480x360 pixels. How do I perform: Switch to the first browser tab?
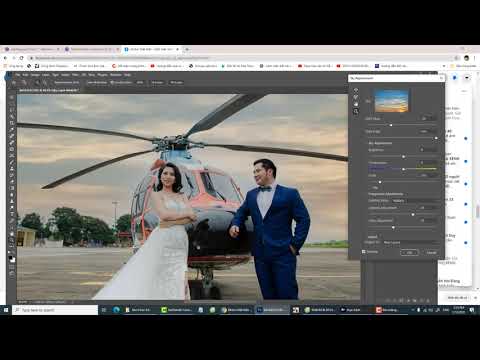(32, 49)
